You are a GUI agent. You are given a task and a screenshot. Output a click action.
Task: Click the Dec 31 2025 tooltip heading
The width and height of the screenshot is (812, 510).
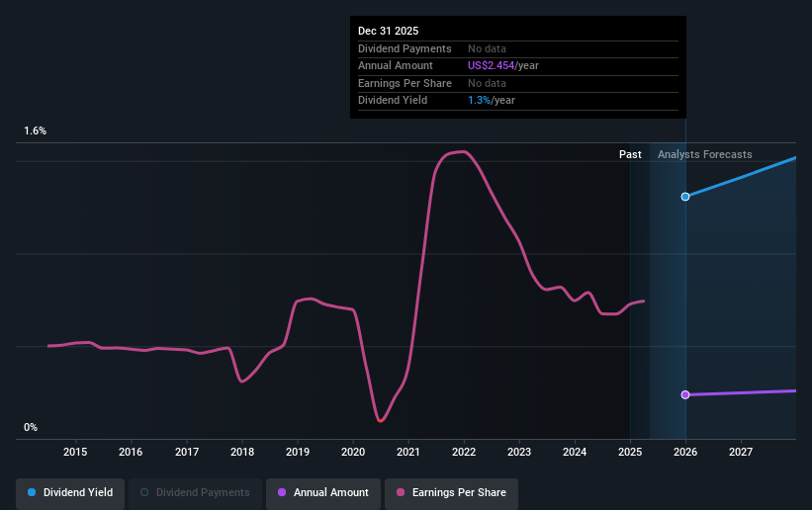pyautogui.click(x=388, y=31)
